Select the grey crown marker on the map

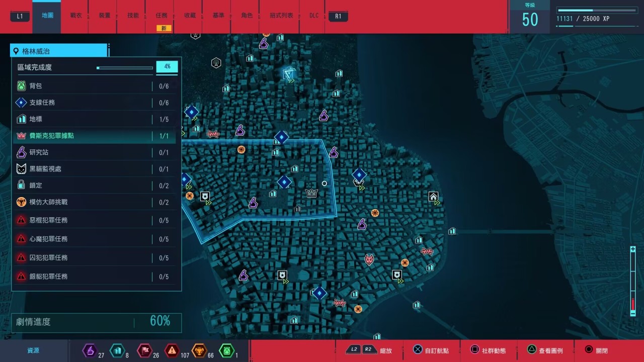[x=311, y=193]
